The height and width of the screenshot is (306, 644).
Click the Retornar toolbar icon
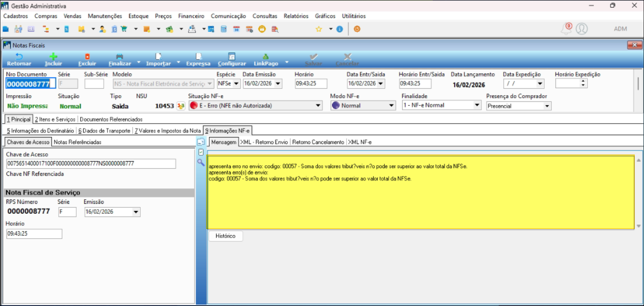19,57
